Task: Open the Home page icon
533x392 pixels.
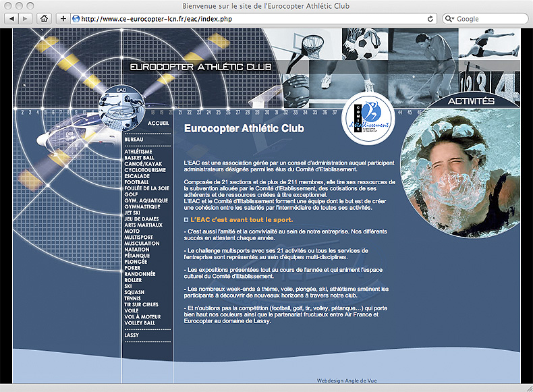Action: click(x=44, y=19)
